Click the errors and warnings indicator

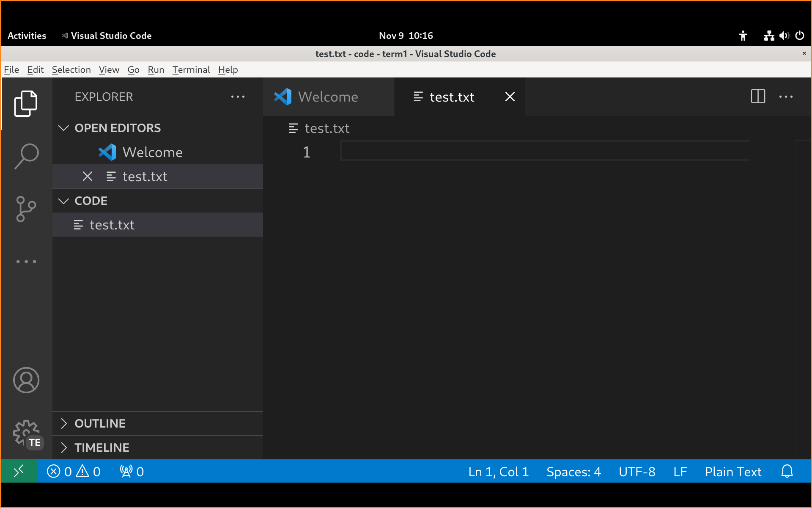click(x=74, y=472)
